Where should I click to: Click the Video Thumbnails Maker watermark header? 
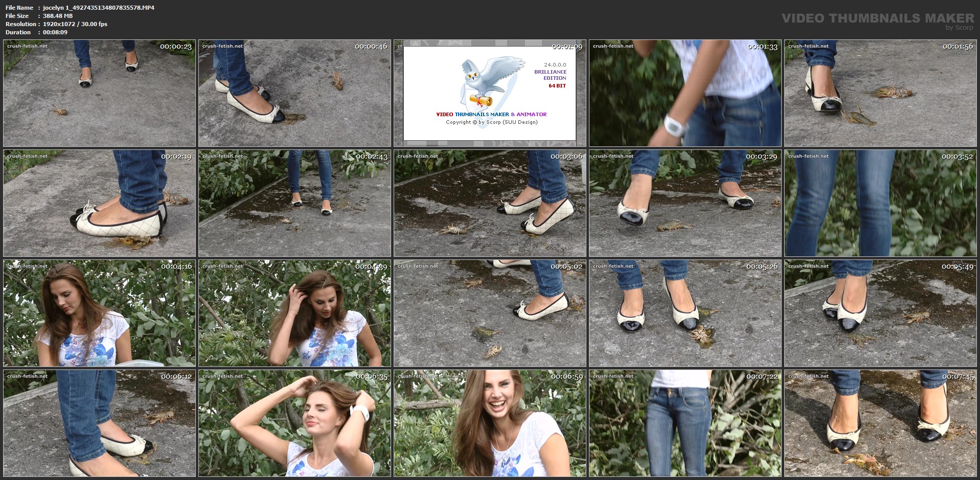click(x=877, y=18)
